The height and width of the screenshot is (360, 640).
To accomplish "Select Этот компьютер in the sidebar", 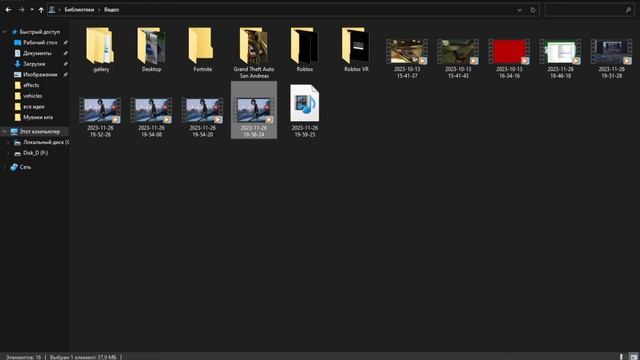I will click(x=40, y=131).
